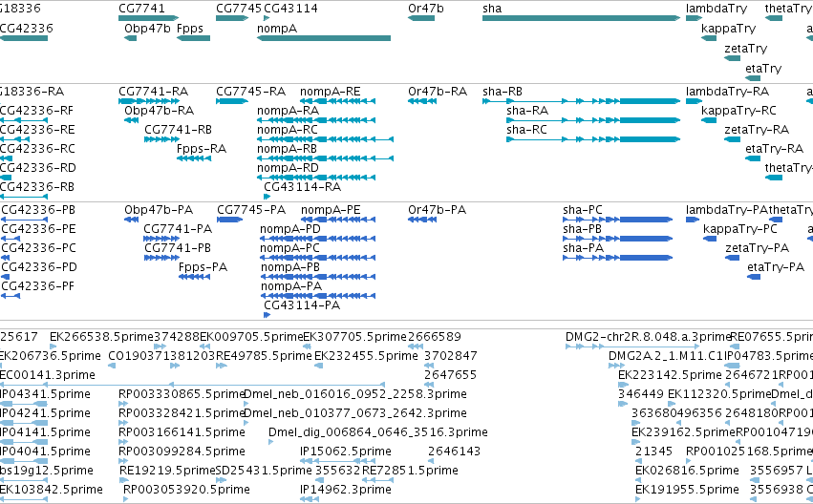Open transcript CG7741-RA label
This screenshot has height=504, width=813.
point(153,92)
